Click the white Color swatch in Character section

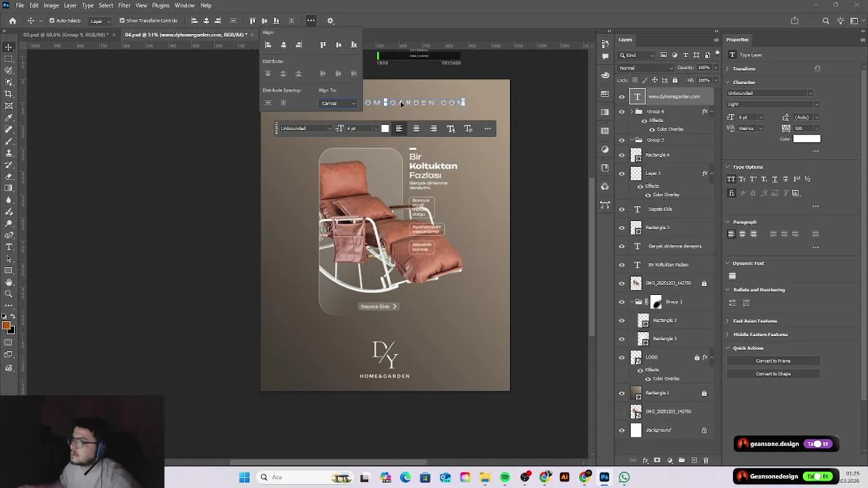click(x=807, y=139)
